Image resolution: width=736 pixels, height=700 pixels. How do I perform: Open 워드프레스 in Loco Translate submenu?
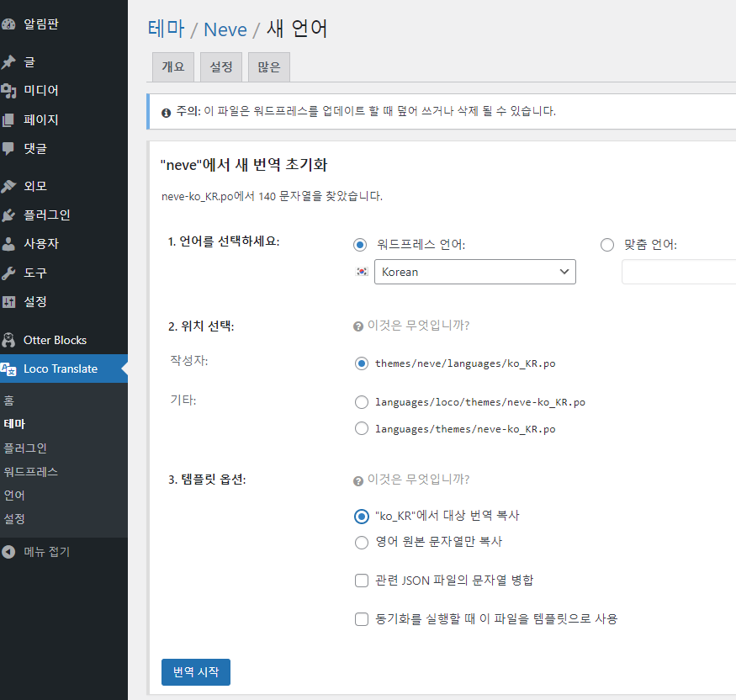point(31,471)
